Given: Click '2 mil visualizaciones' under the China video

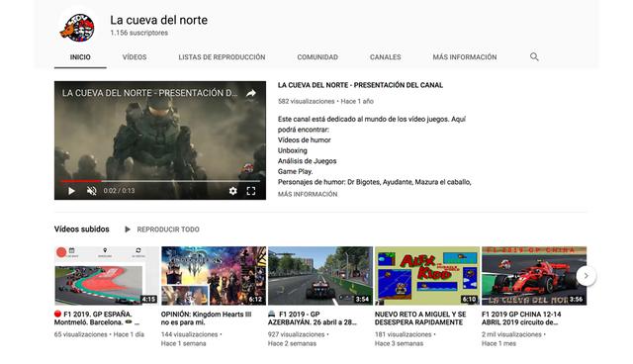Looking at the screenshot, I should click(511, 334).
